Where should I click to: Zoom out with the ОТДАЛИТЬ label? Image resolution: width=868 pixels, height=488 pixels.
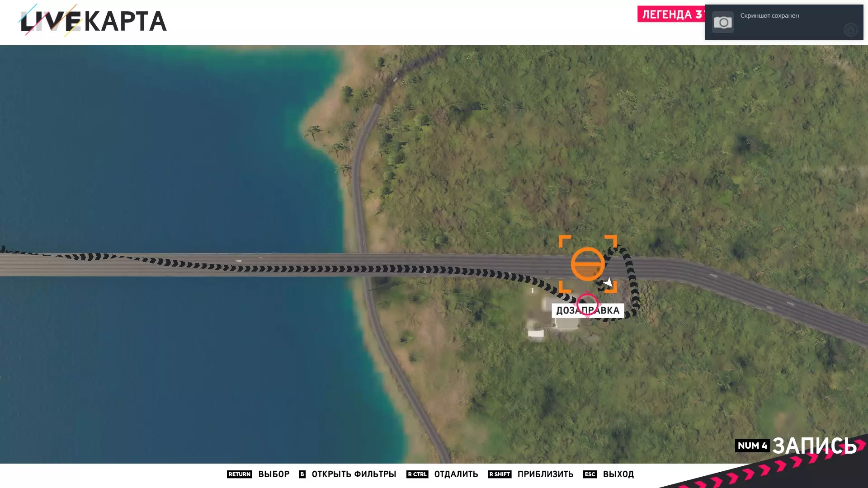(x=456, y=474)
